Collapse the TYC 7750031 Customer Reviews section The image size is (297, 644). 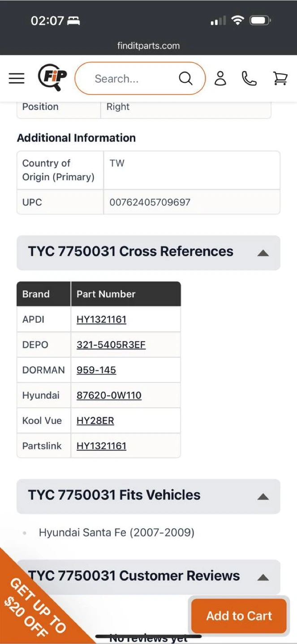click(x=263, y=577)
